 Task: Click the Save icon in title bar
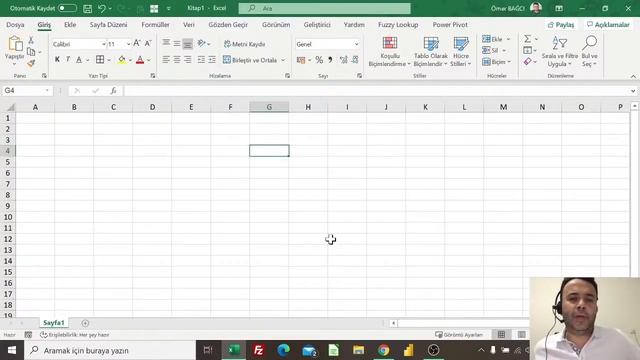(87, 8)
